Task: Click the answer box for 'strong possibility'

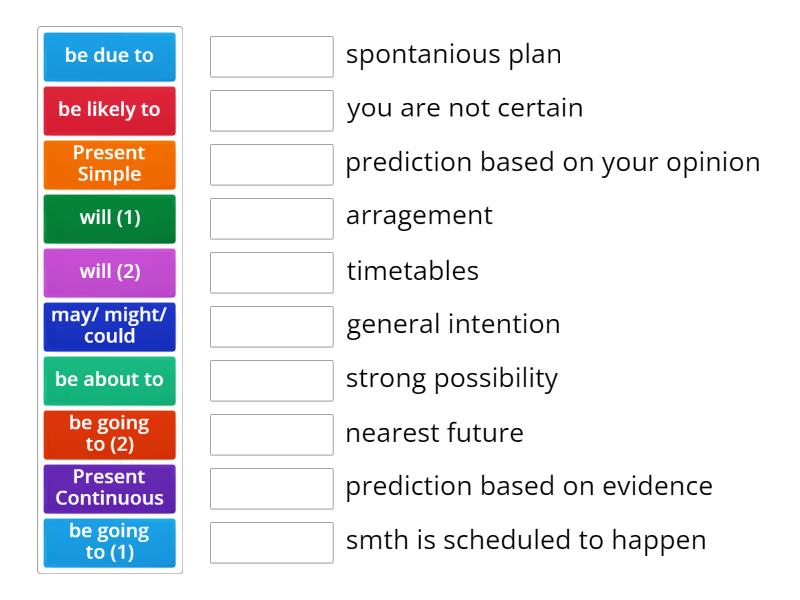Action: point(271,380)
